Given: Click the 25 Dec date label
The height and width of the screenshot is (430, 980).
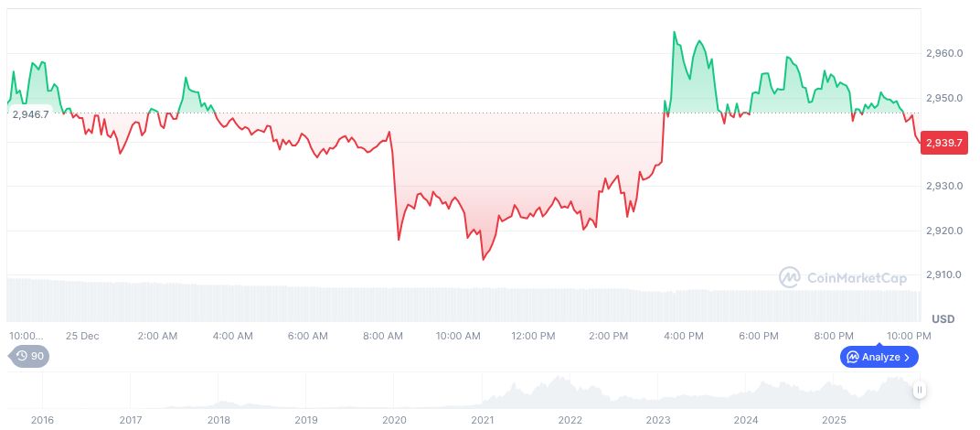Looking at the screenshot, I should pos(82,336).
